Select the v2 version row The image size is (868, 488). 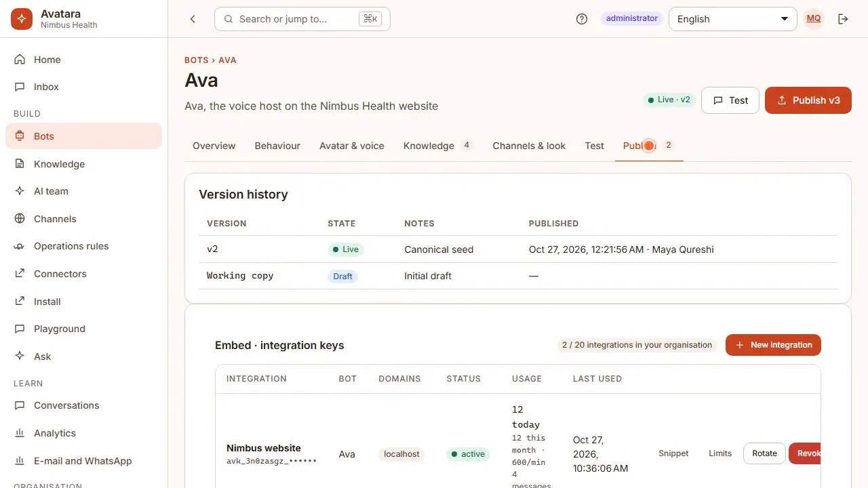click(518, 249)
